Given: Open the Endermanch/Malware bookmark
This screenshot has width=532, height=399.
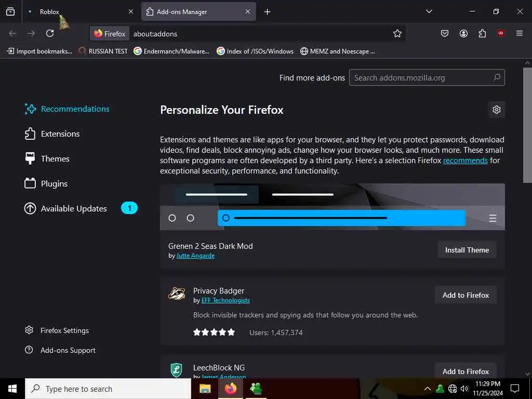Looking at the screenshot, I should [x=171, y=51].
